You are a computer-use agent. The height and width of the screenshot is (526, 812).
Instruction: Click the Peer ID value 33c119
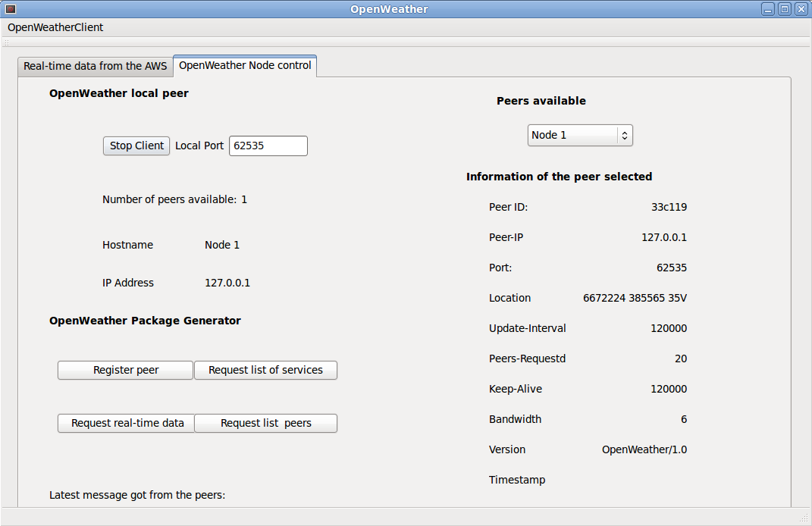pyautogui.click(x=669, y=207)
